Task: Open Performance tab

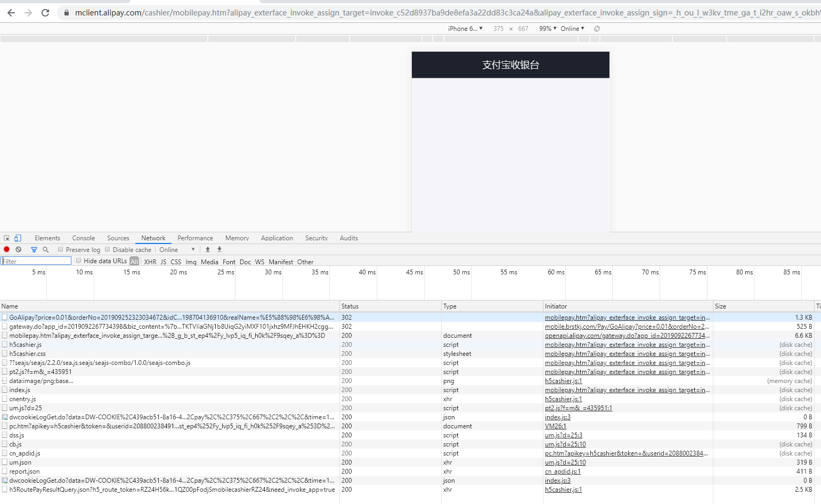Action: pyautogui.click(x=195, y=238)
